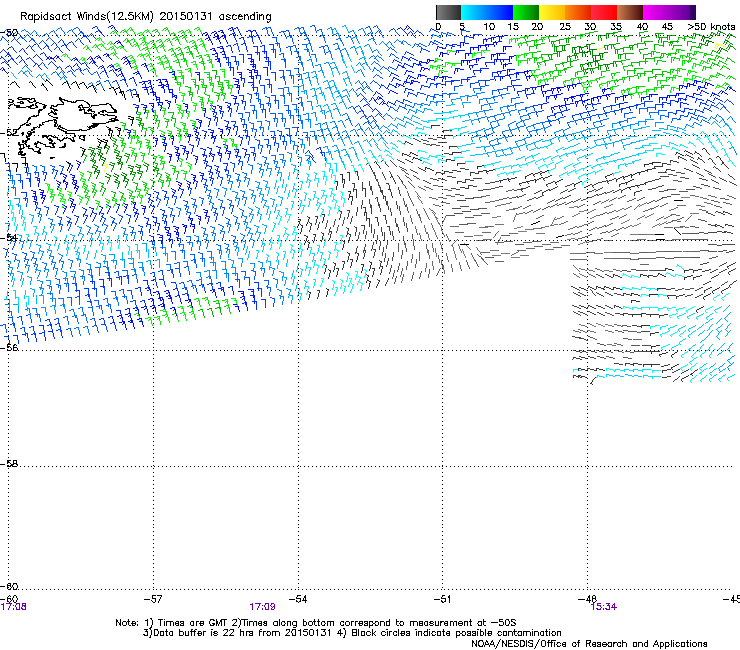Click the title text 'Rapidscat Winds(12.5KM)'
Image resolution: width=740 pixels, height=650 pixels.
[x=87, y=17]
